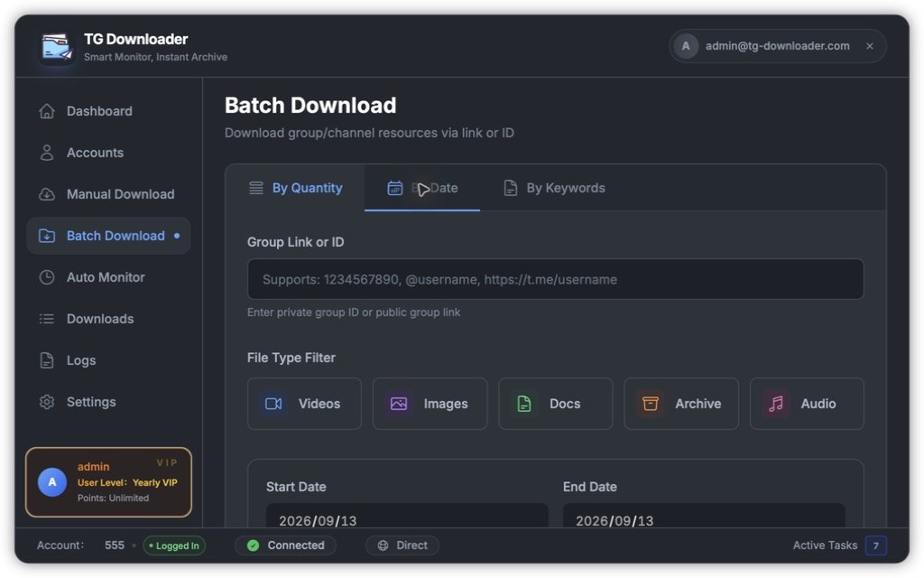Toggle the Audio file type filter
The image size is (924, 578).
[x=807, y=404]
